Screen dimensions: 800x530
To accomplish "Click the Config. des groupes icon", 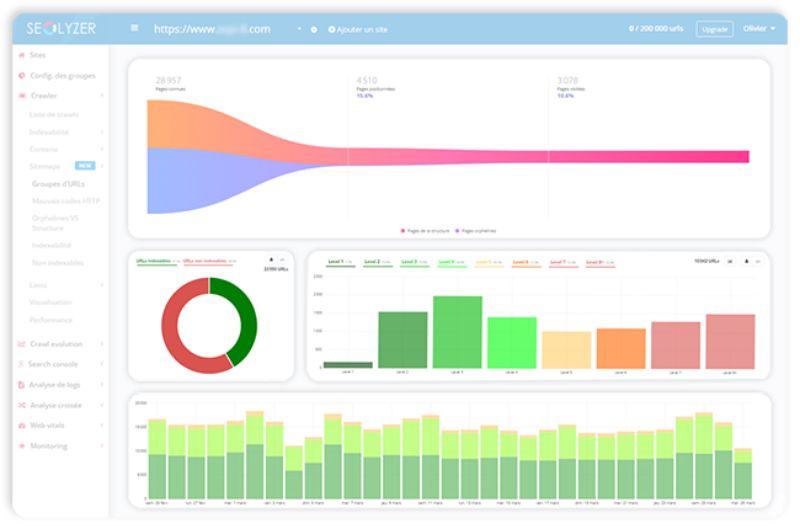I will pyautogui.click(x=21, y=75).
